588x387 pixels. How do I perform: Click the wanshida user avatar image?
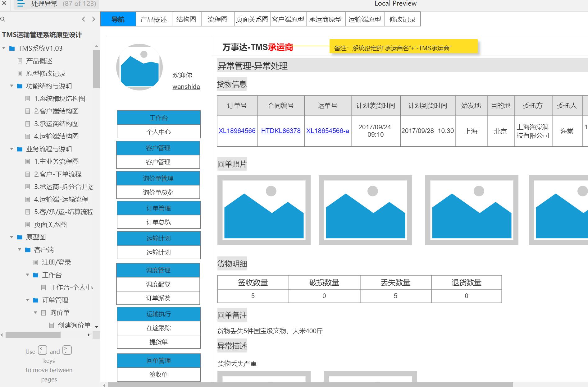139,67
